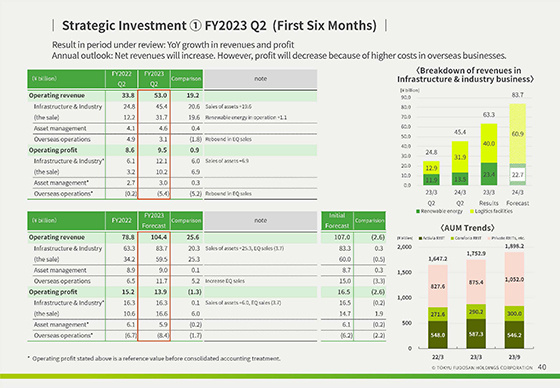Click Operating profit forecast value 13.9

click(x=161, y=292)
